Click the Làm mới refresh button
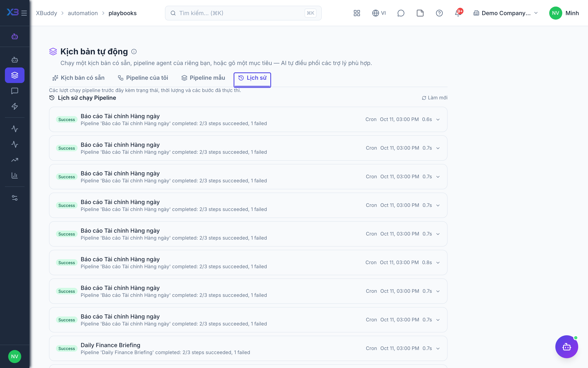 pyautogui.click(x=434, y=98)
